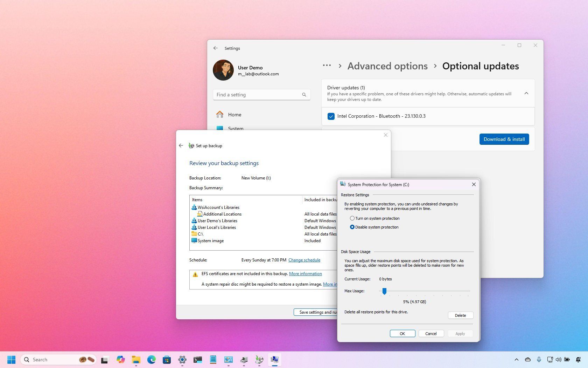Open Windows Terminal from the taskbar
The width and height of the screenshot is (588, 368).
click(198, 360)
